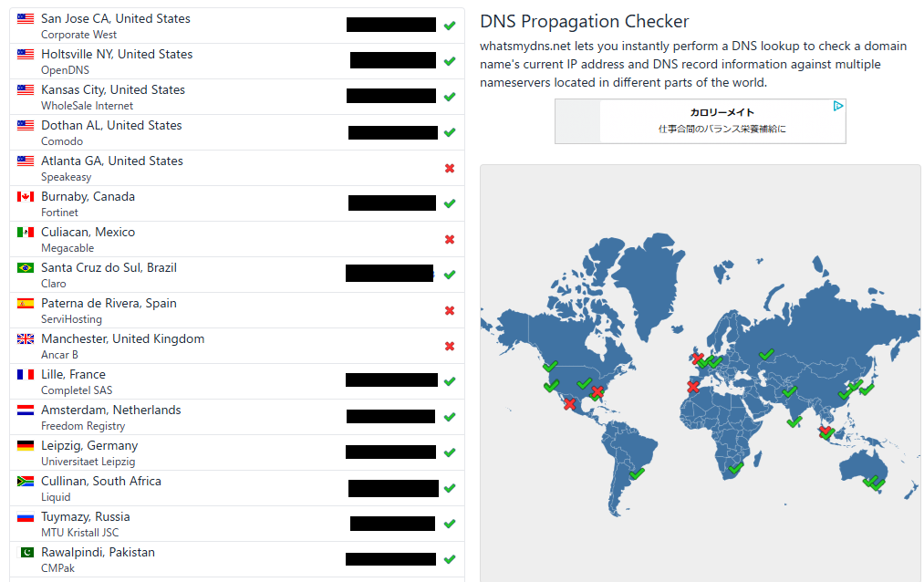Click the Tuymazy, Russia entry
The height and width of the screenshot is (582, 924).
click(x=237, y=524)
